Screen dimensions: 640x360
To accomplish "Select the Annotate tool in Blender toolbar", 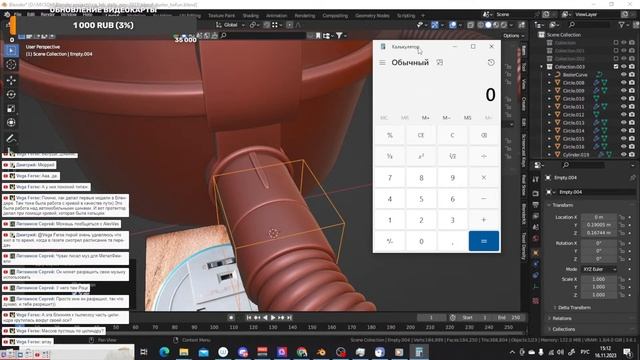I will 11,138.
